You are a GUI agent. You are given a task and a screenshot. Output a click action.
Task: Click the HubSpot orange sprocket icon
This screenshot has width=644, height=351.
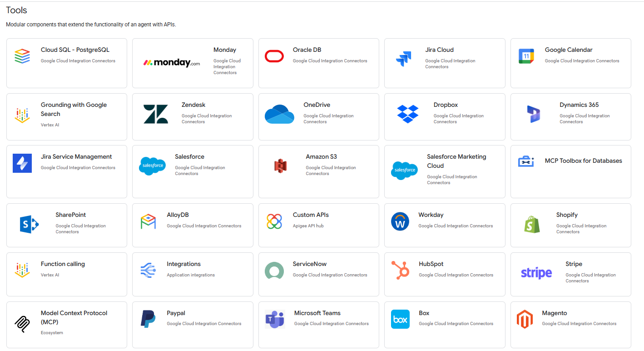[400, 270]
